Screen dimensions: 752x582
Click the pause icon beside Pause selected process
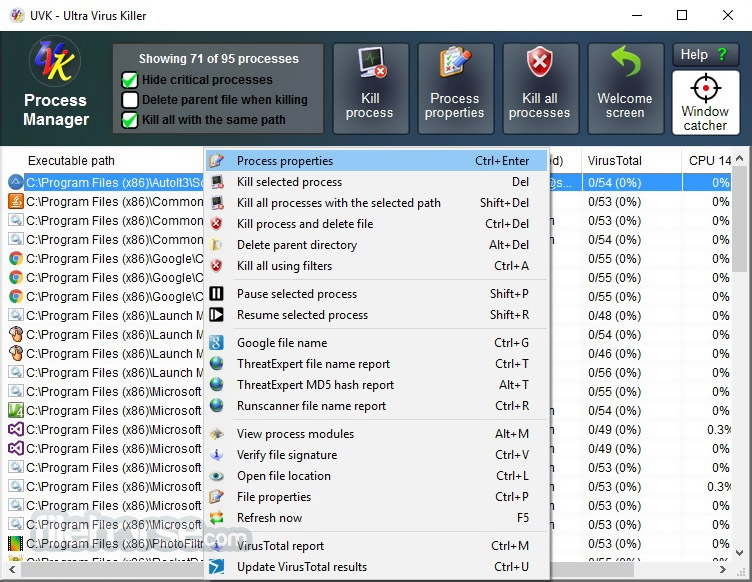click(x=217, y=293)
